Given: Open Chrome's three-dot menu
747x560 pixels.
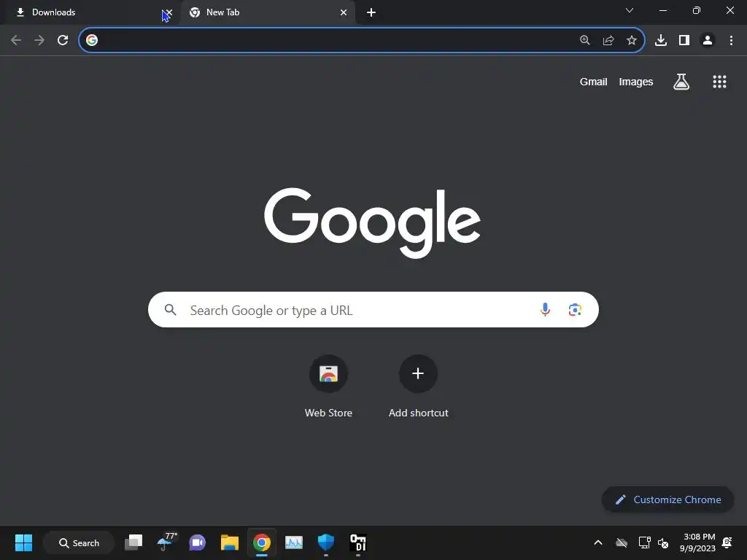Looking at the screenshot, I should click(x=731, y=41).
